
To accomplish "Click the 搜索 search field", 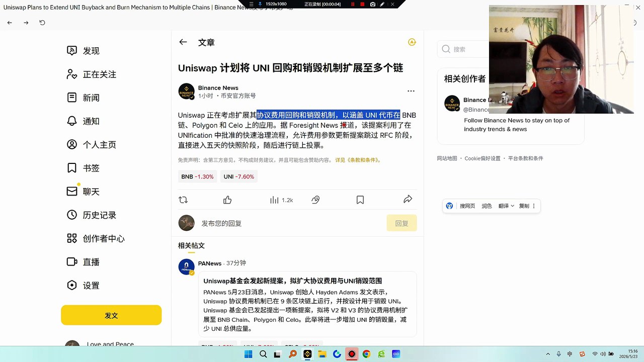I will pyautogui.click(x=463, y=49).
